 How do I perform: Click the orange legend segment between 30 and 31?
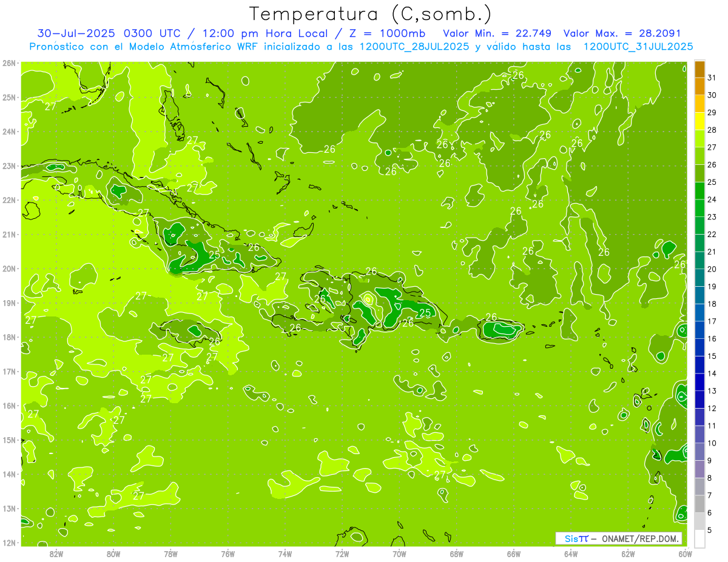pyautogui.click(x=699, y=87)
